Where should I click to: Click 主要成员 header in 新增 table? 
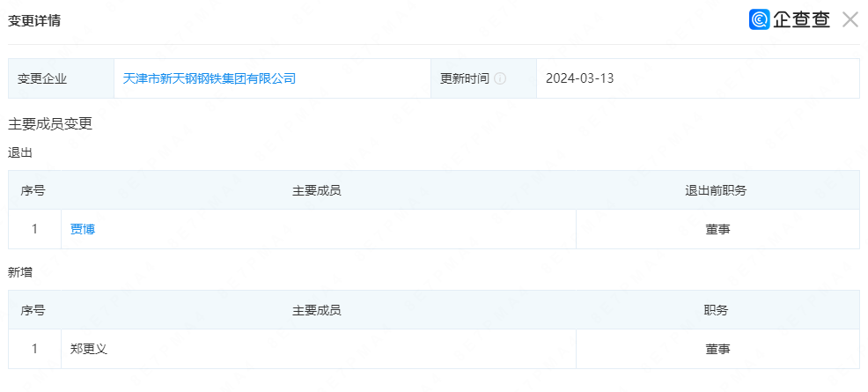[317, 310]
